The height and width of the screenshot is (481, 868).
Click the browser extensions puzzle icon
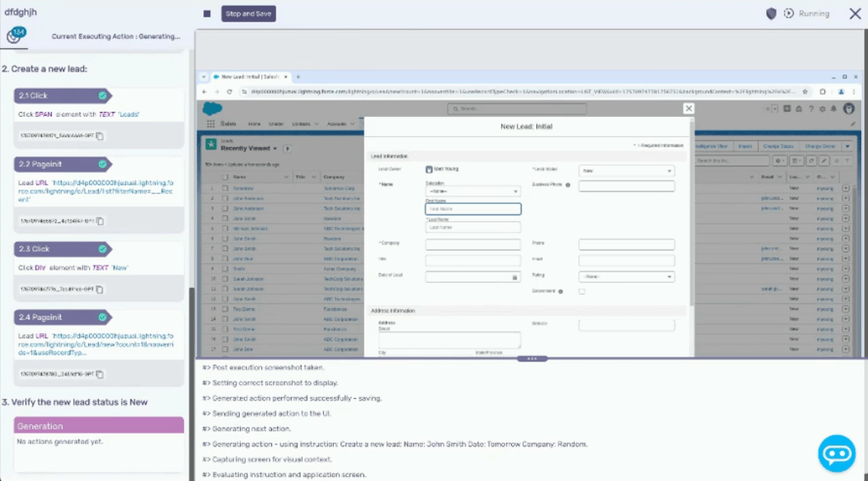click(x=823, y=91)
